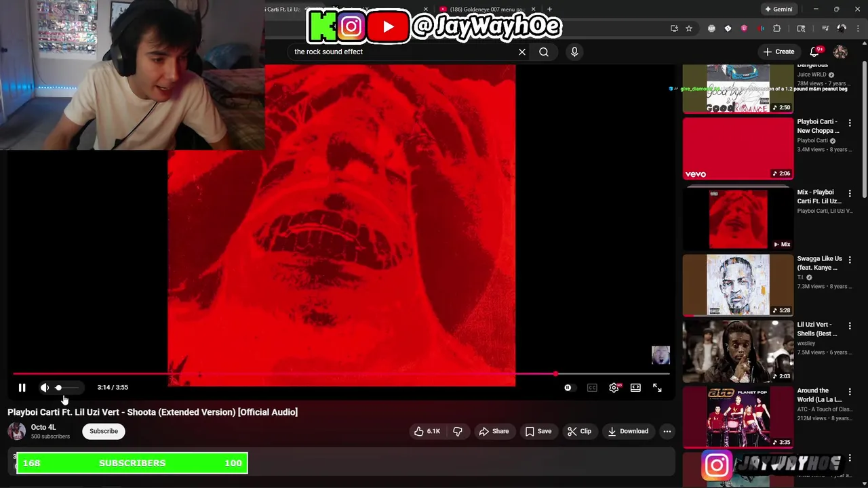Switch to theater mode
Viewport: 868px width, 488px height.
click(635, 388)
